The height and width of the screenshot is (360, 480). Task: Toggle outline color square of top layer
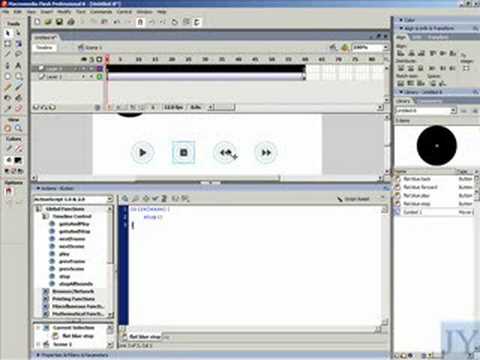tap(99, 68)
